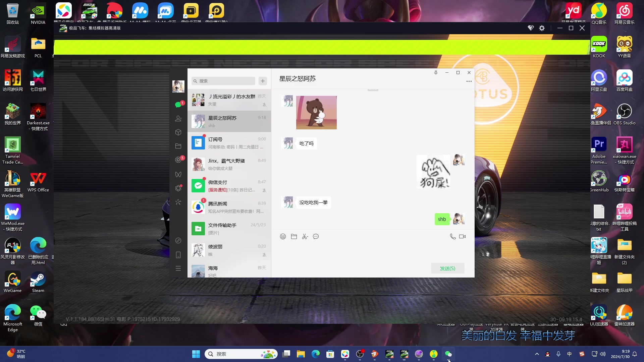Open the 微信支付 conversation
The width and height of the screenshot is (644, 362).
tap(229, 186)
